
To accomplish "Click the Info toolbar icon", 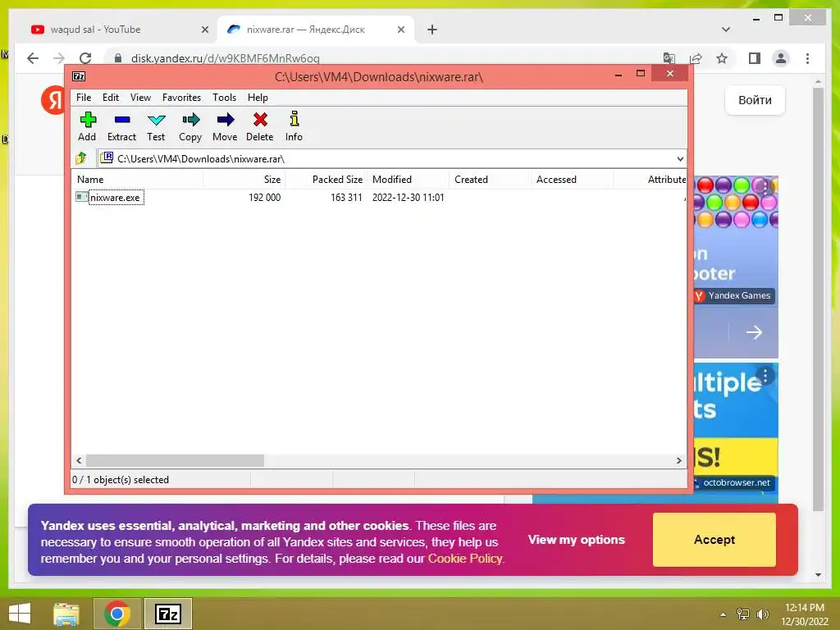I will pos(294,118).
